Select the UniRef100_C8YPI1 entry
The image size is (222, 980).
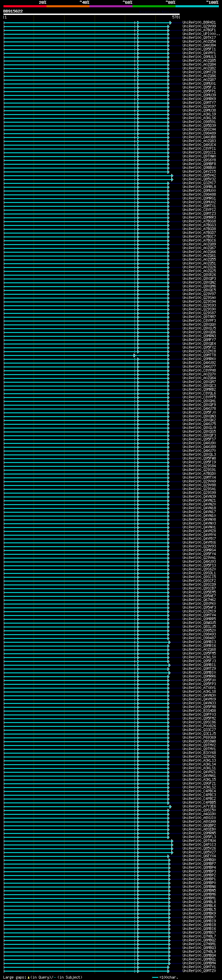tap(199, 149)
